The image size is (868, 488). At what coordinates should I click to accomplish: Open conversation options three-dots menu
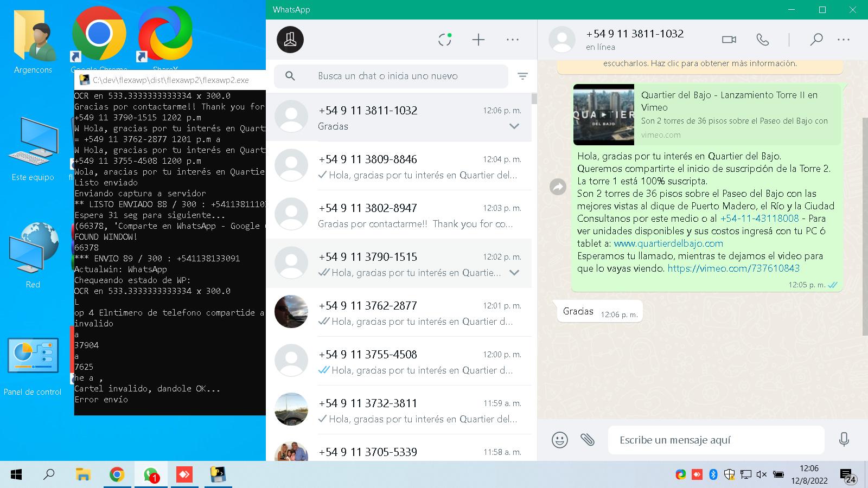point(844,40)
